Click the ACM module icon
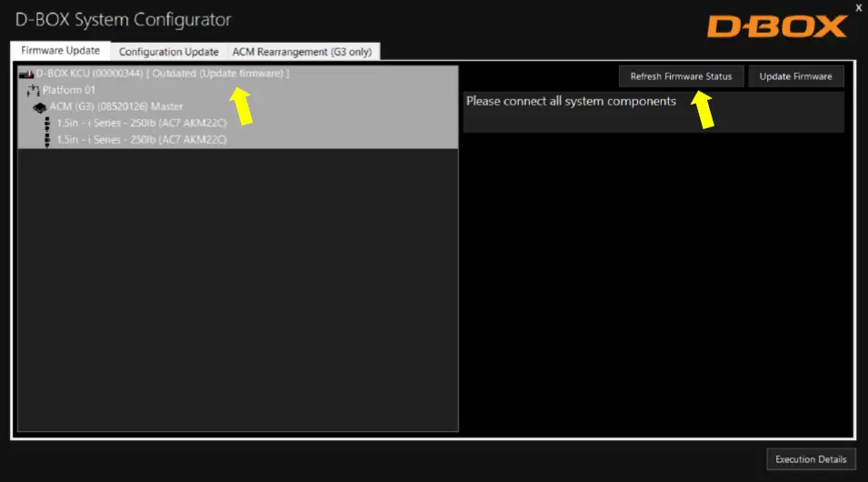 click(x=39, y=107)
